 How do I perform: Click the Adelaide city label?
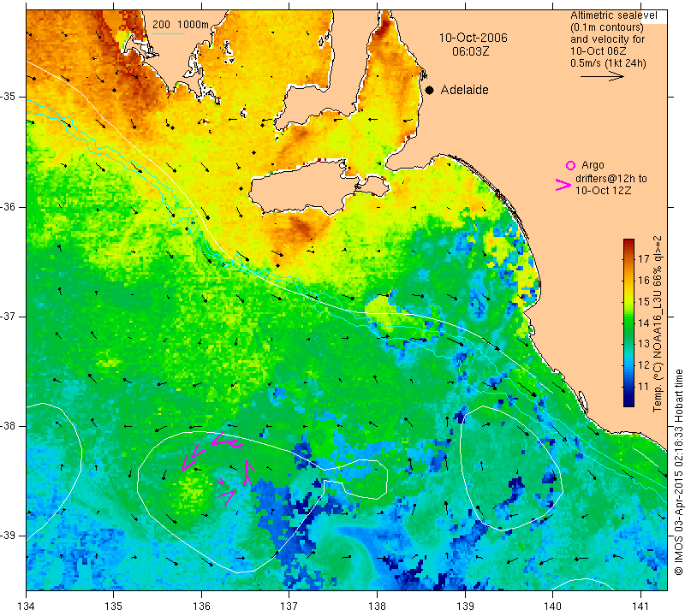click(x=464, y=90)
